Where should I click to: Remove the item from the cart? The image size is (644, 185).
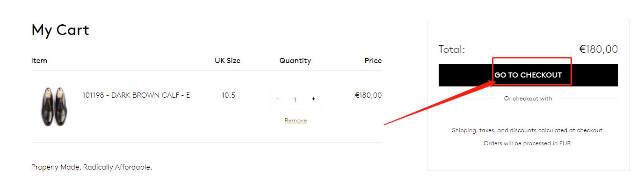point(296,121)
